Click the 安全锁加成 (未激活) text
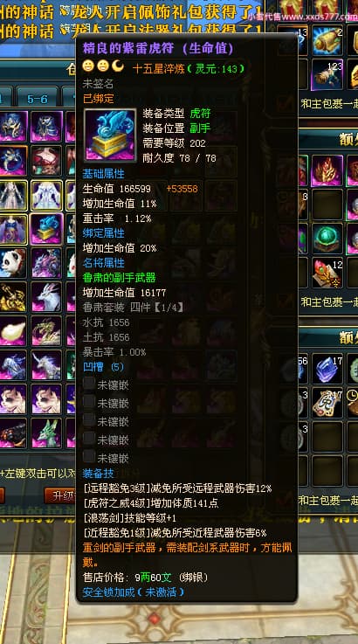 point(134,592)
